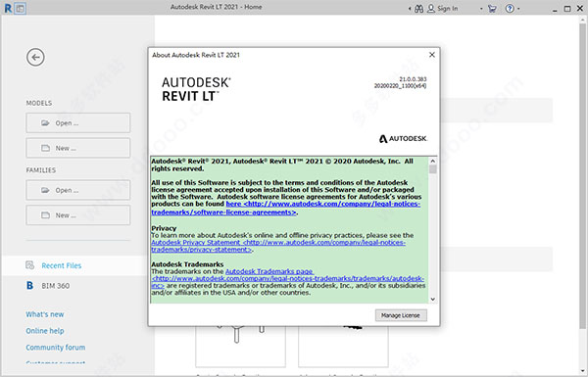The image size is (588, 377).
Task: Click the circular back arrow button
Action: (35, 58)
